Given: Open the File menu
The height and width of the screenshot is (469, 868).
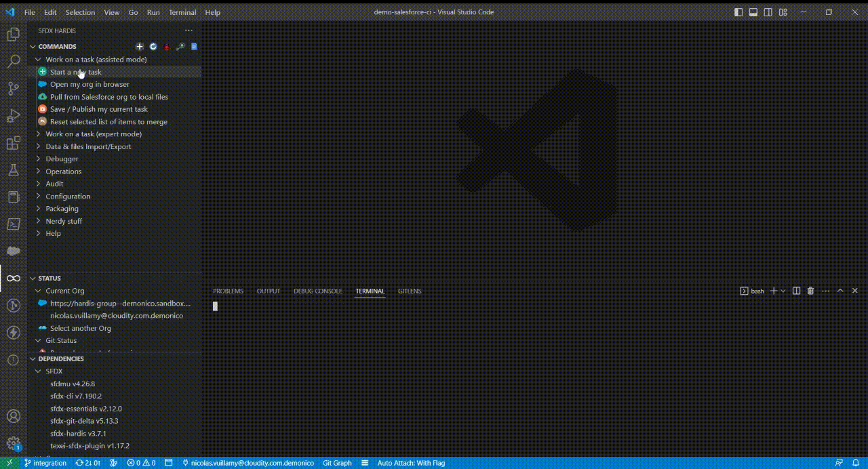Looking at the screenshot, I should point(30,12).
